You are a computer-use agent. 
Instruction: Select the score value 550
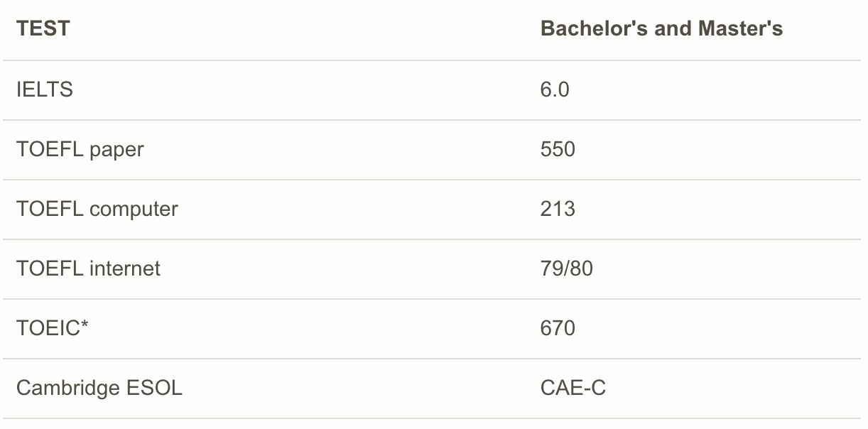click(558, 149)
